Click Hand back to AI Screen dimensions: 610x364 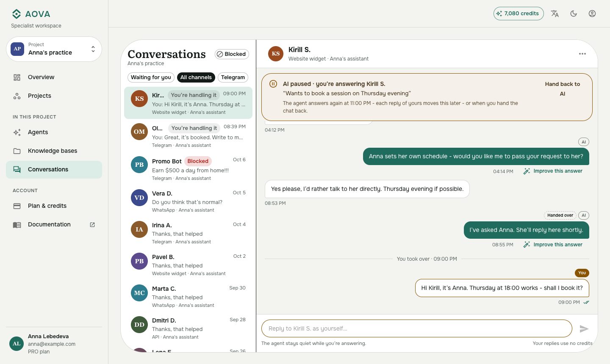point(563,89)
